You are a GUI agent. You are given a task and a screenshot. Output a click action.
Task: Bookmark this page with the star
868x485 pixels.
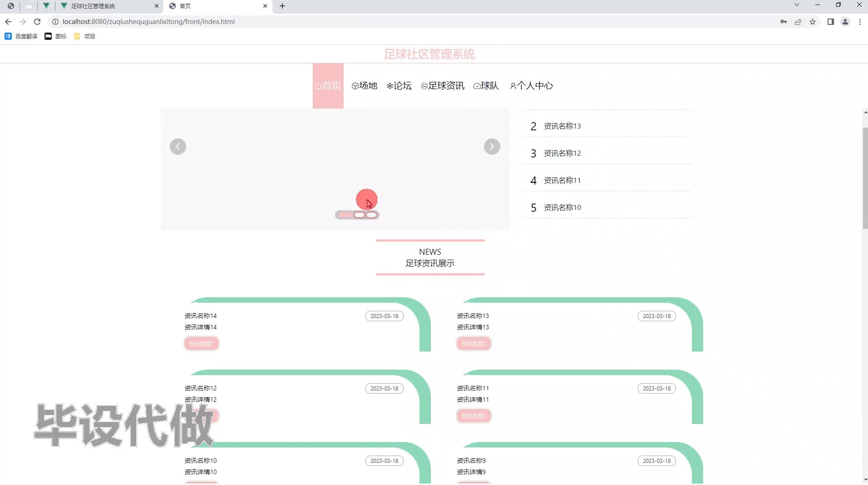point(812,22)
